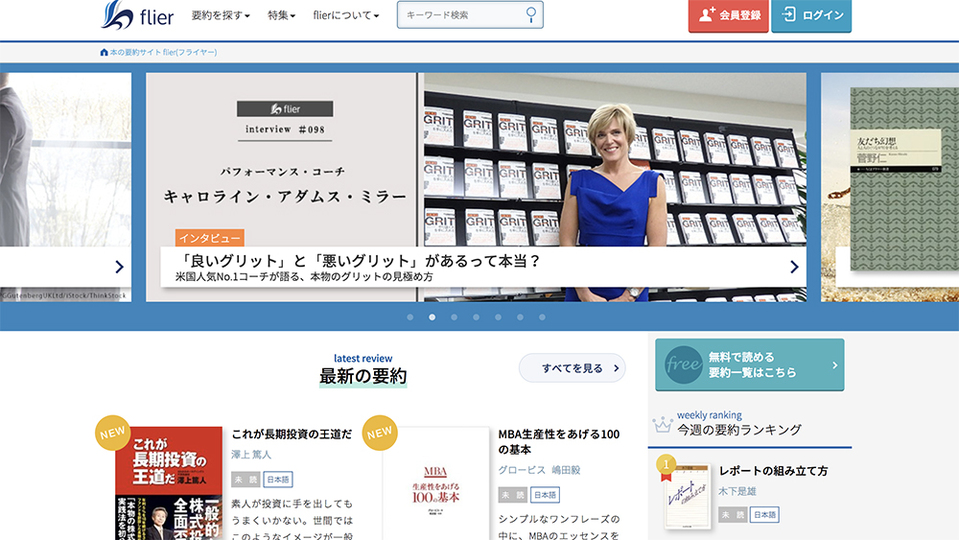Click 未読 badge on レポートの組み立て方
The image size is (959, 540).
[x=733, y=514]
